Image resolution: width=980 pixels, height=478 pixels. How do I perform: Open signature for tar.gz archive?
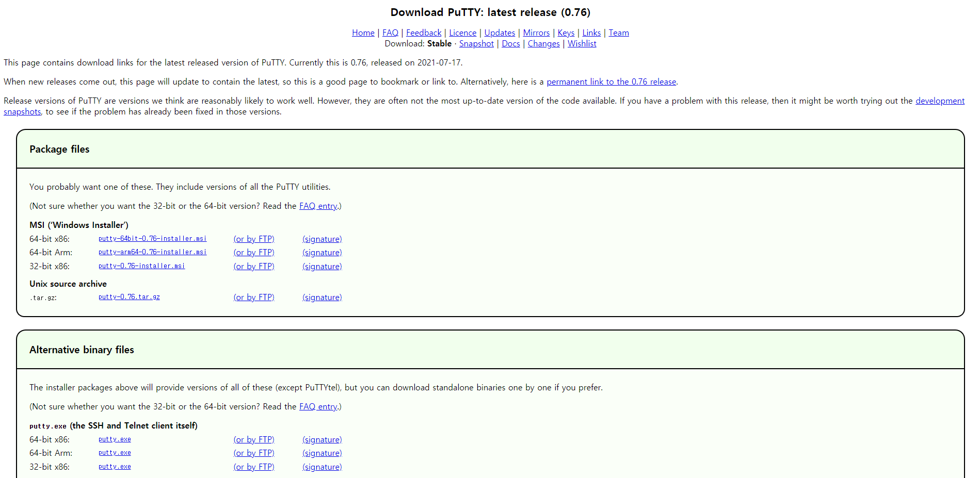[x=322, y=298]
